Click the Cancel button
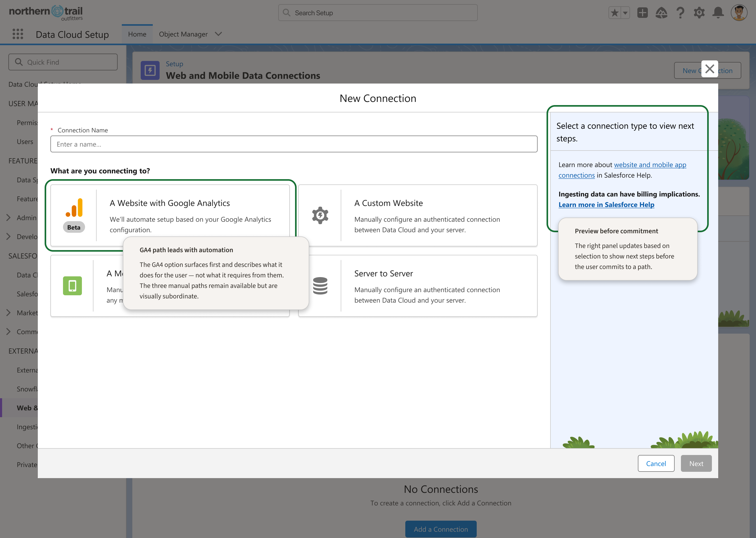Image resolution: width=756 pixels, height=538 pixels. click(x=656, y=463)
